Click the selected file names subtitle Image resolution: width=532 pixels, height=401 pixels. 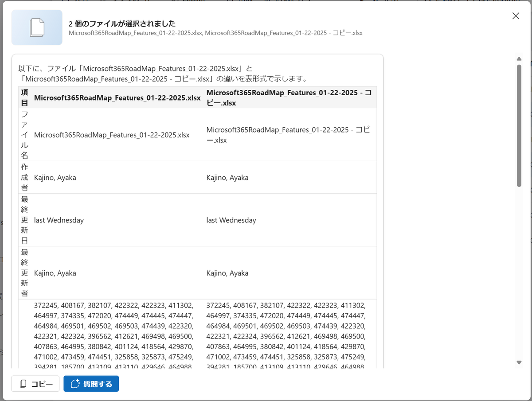point(215,33)
